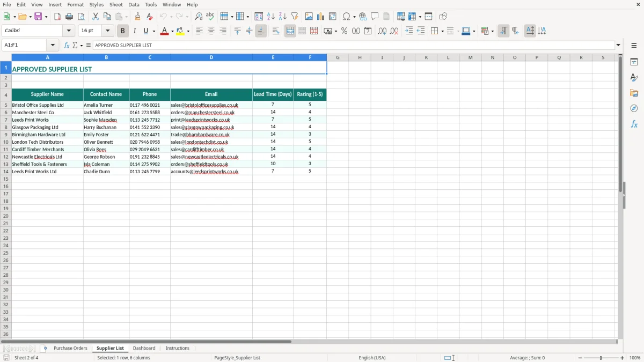Apply the yellow background highlight color
The width and height of the screenshot is (644, 362).
[180, 31]
